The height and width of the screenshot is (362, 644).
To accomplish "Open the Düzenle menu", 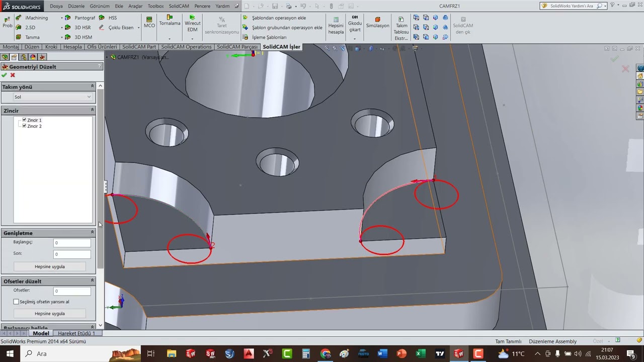I will (76, 6).
